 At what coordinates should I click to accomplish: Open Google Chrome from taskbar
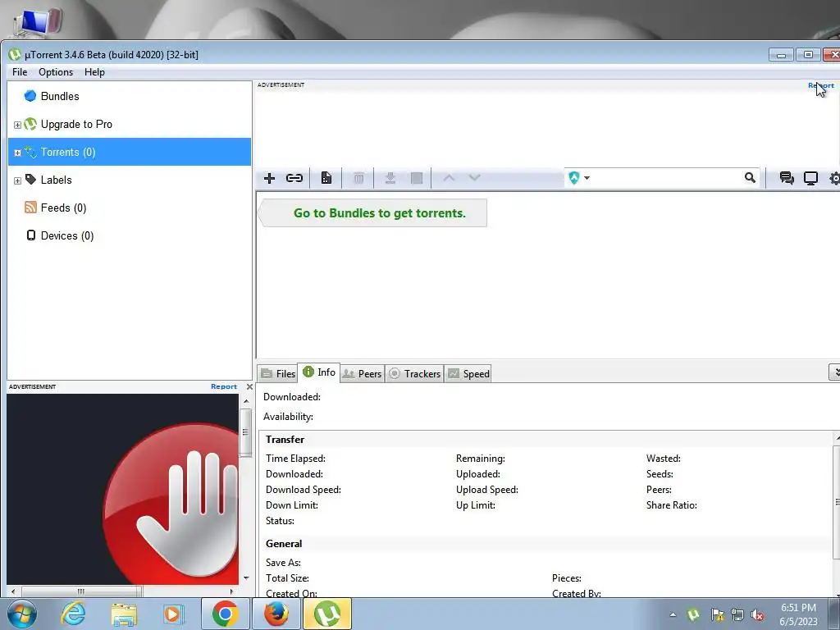(x=225, y=614)
